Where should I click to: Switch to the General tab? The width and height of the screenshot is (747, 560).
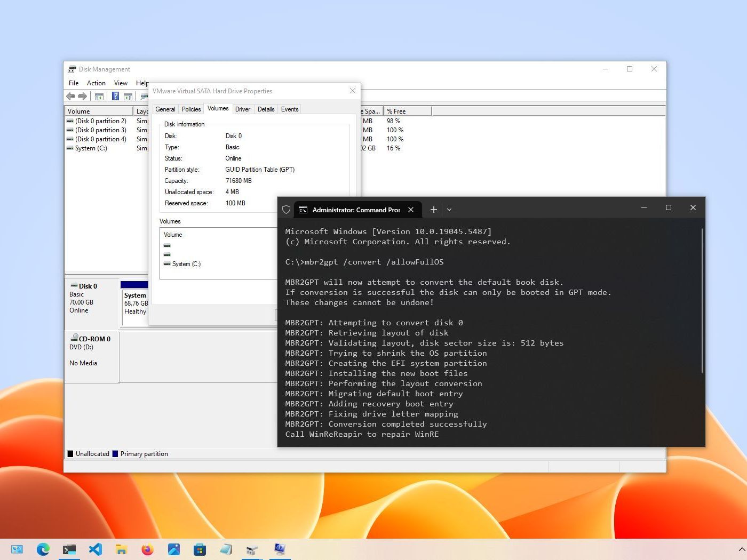coord(165,109)
